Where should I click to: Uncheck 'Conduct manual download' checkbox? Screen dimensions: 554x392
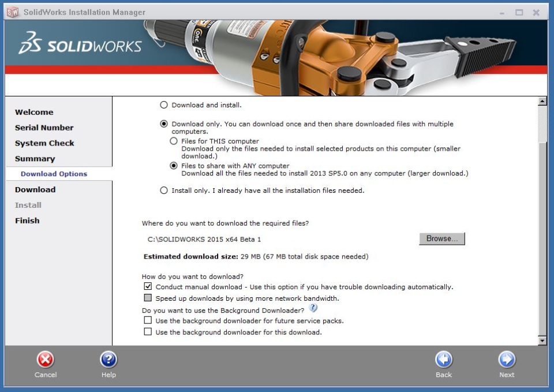point(148,286)
